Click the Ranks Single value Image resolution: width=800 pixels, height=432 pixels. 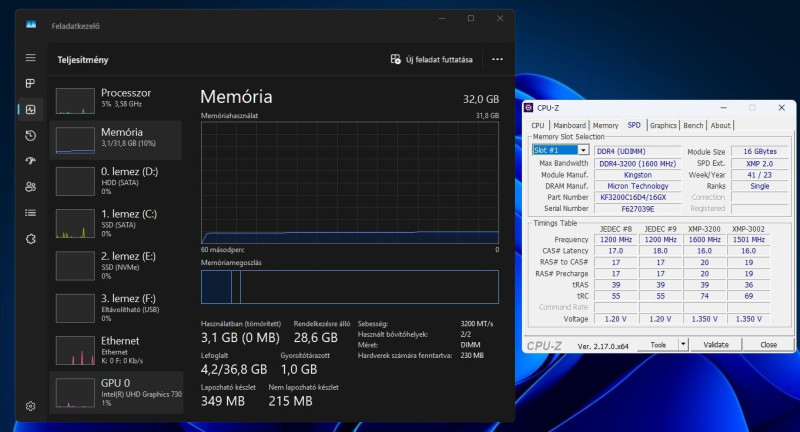tap(760, 186)
